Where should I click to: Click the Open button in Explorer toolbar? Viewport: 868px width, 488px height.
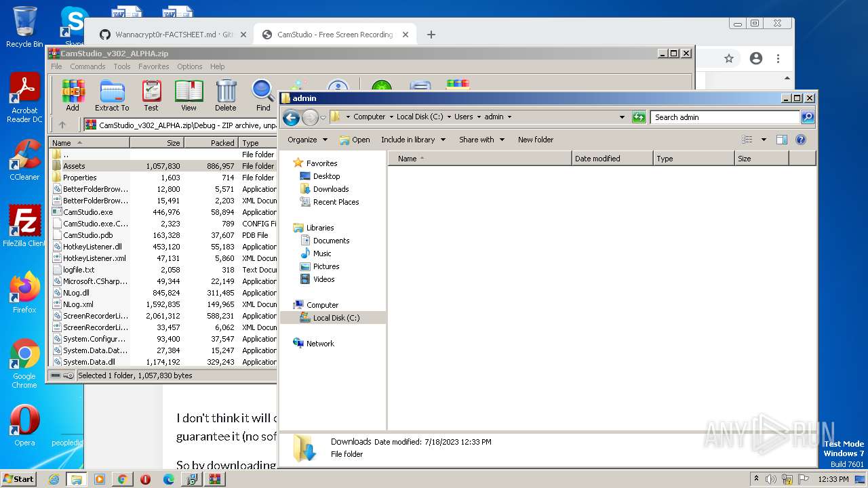tap(355, 140)
